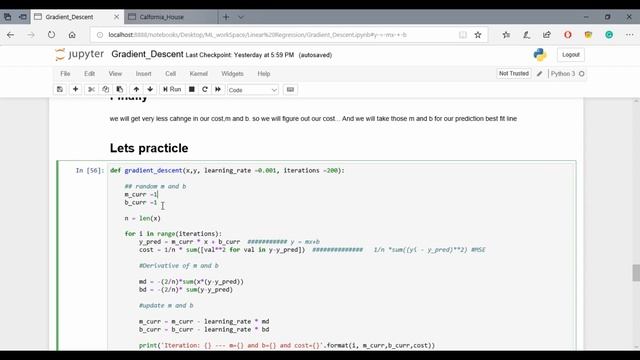Open the Help menu
640x360 pixels.
(x=264, y=74)
